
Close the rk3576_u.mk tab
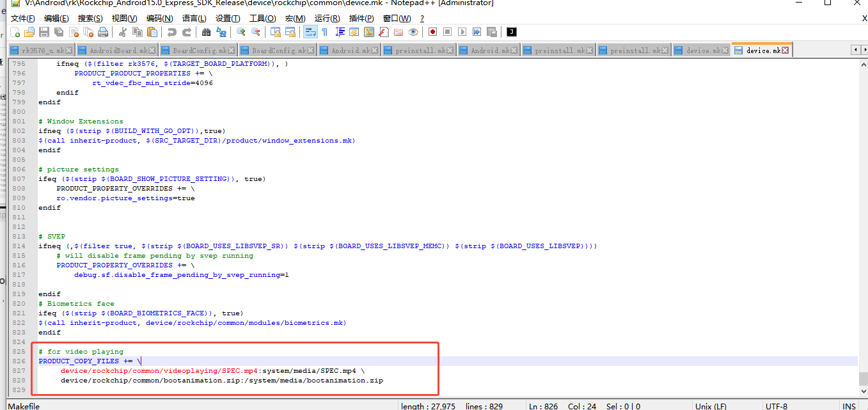coord(68,51)
